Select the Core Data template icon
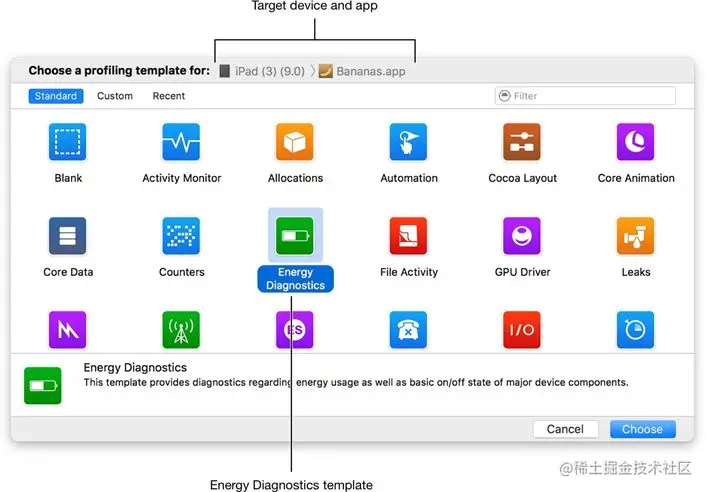This screenshot has width=707, height=492. click(68, 236)
